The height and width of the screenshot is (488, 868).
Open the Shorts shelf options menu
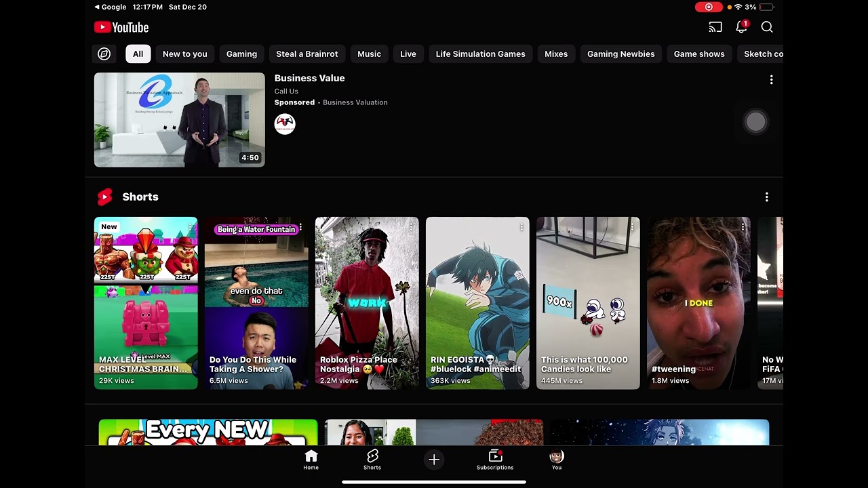click(767, 197)
